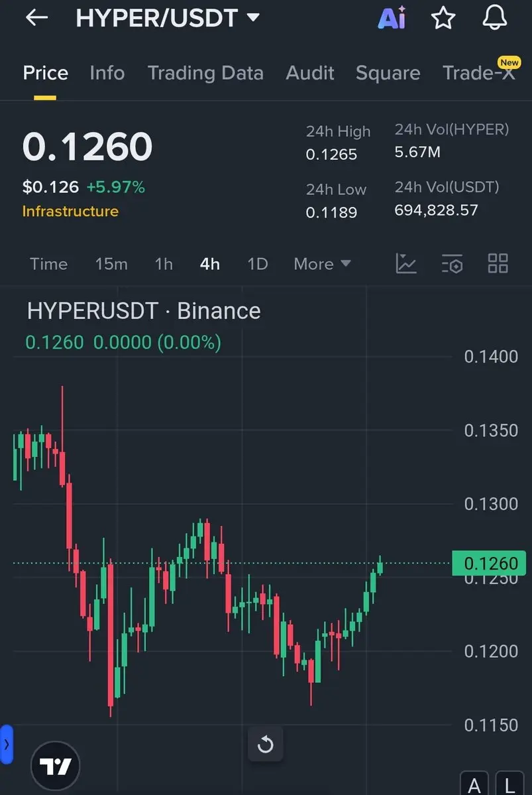Viewport: 532px width, 795px height.
Task: Tap the back arrow icon
Action: tap(37, 18)
